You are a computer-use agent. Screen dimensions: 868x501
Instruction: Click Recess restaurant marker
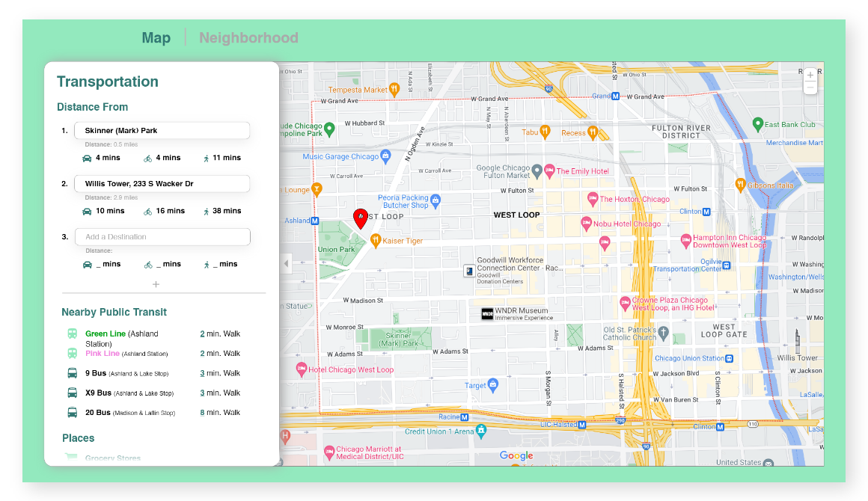tap(593, 132)
